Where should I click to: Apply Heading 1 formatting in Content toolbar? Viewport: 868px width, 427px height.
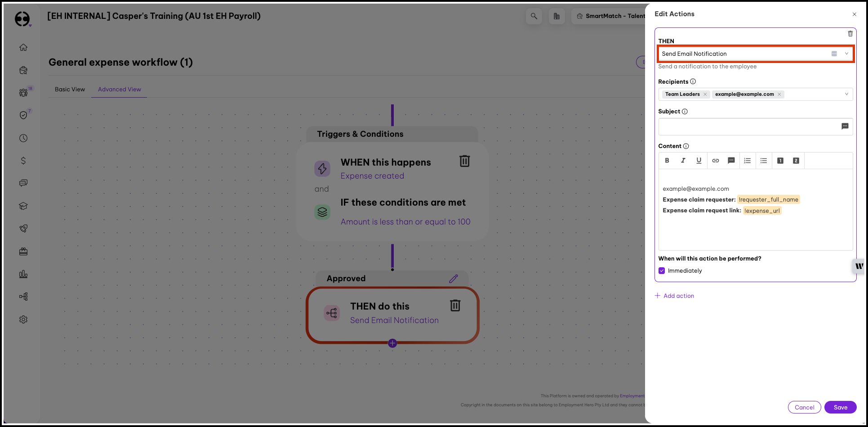click(780, 161)
